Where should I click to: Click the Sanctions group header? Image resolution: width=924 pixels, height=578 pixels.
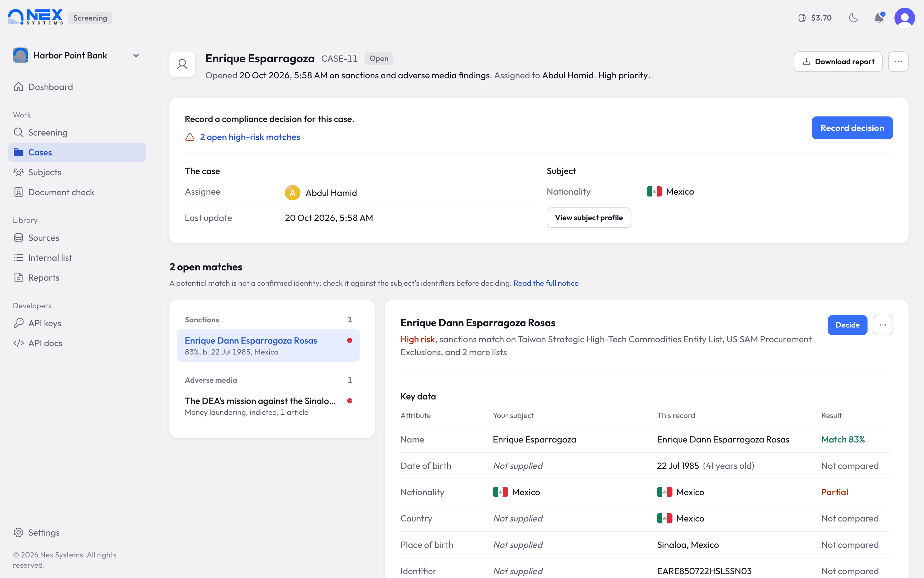(x=269, y=320)
